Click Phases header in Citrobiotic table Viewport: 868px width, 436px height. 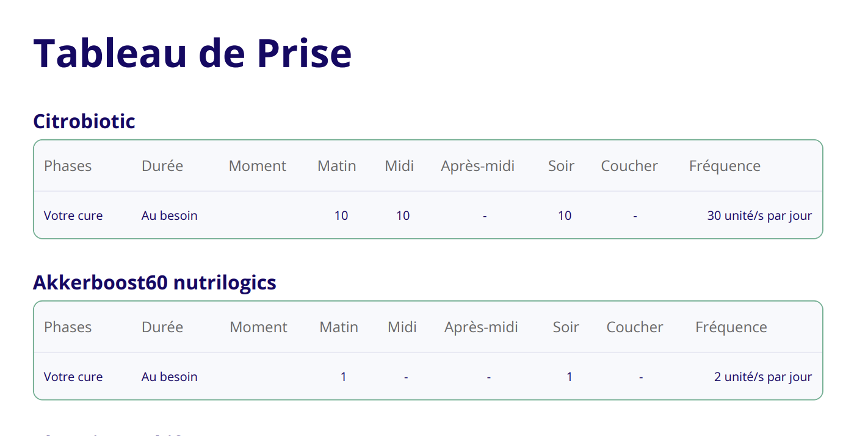68,166
